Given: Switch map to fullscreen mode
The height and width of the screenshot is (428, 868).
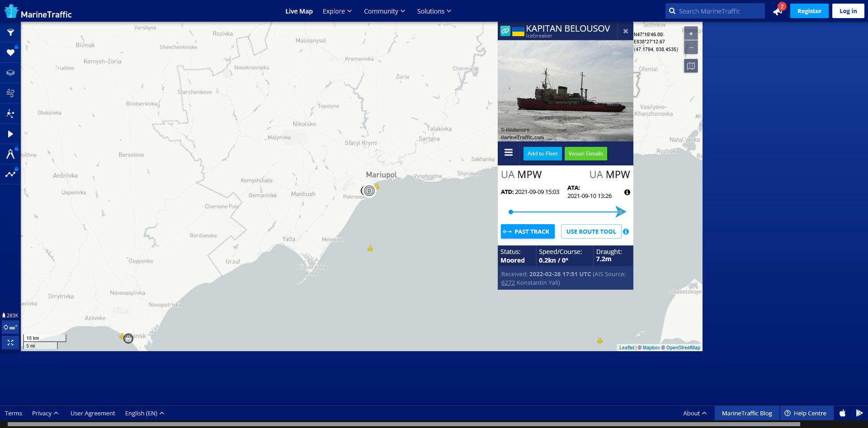Looking at the screenshot, I should (x=10, y=343).
